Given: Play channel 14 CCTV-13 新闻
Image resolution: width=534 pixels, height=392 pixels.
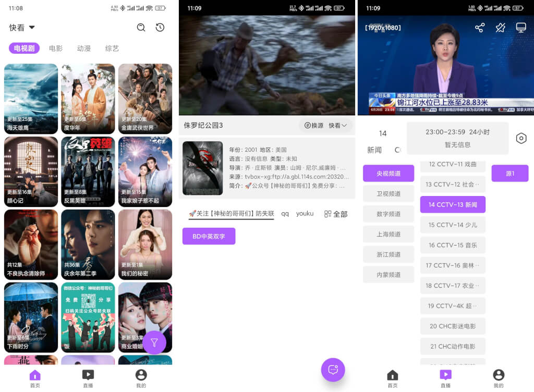Looking at the screenshot, I should tap(453, 204).
